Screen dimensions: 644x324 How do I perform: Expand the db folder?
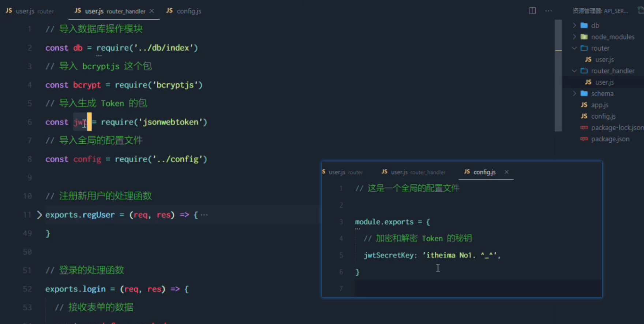[x=574, y=25]
